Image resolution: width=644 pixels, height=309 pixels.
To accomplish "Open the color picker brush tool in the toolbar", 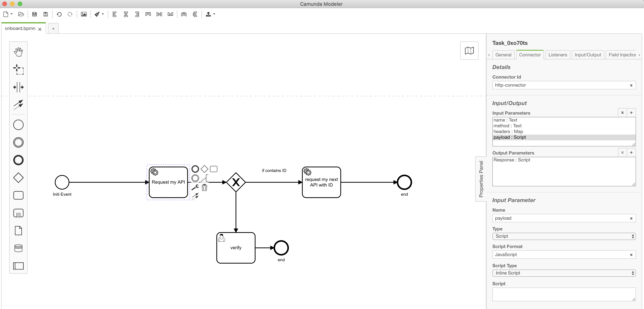I will 97,14.
